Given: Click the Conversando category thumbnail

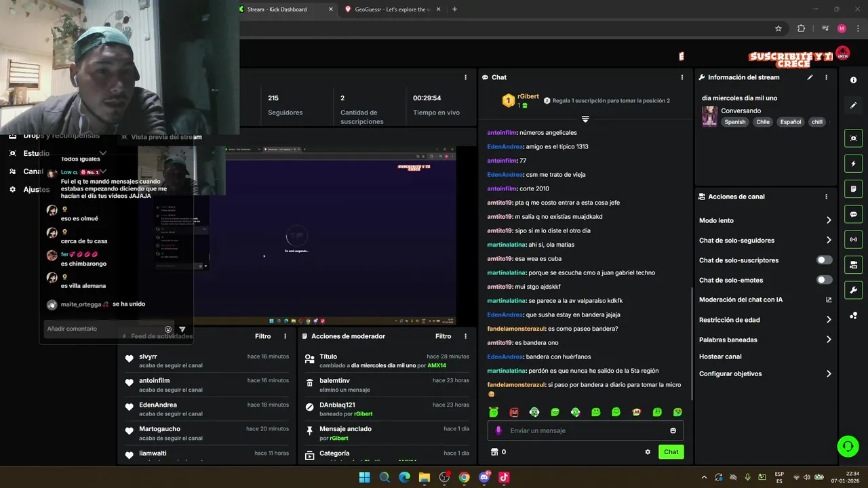Looking at the screenshot, I should (x=709, y=117).
